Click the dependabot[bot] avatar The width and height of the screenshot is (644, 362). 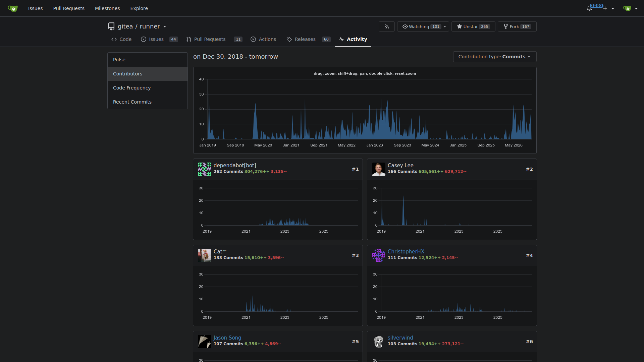pyautogui.click(x=205, y=169)
